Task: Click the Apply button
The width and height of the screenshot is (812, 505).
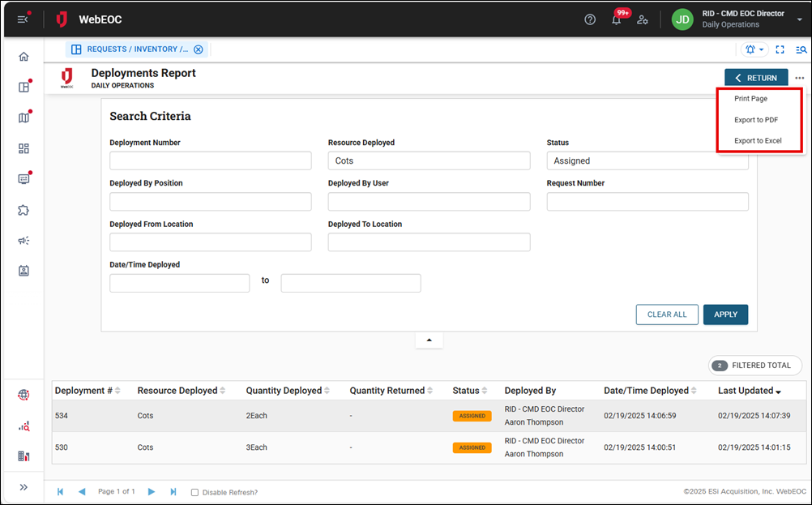Action: pyautogui.click(x=725, y=315)
